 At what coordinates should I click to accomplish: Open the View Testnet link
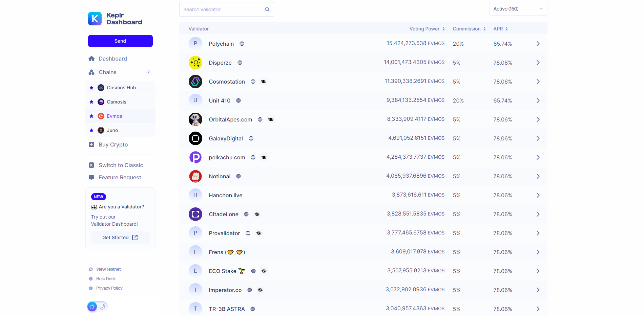pos(108,269)
